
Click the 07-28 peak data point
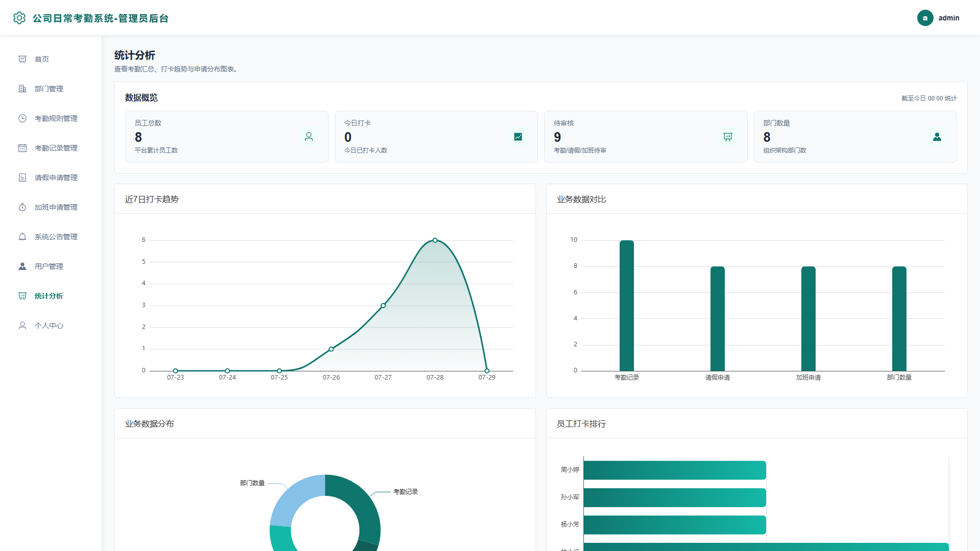coord(435,240)
